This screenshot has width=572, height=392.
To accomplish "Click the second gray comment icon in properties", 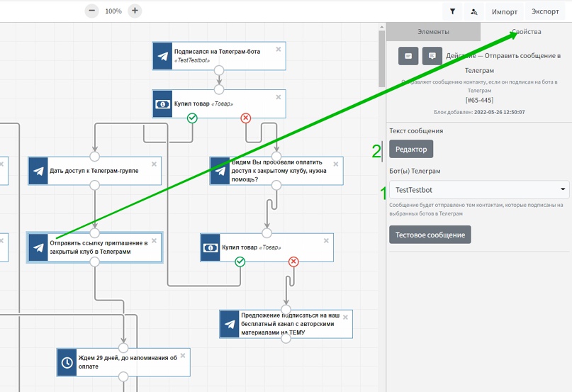I will (432, 56).
